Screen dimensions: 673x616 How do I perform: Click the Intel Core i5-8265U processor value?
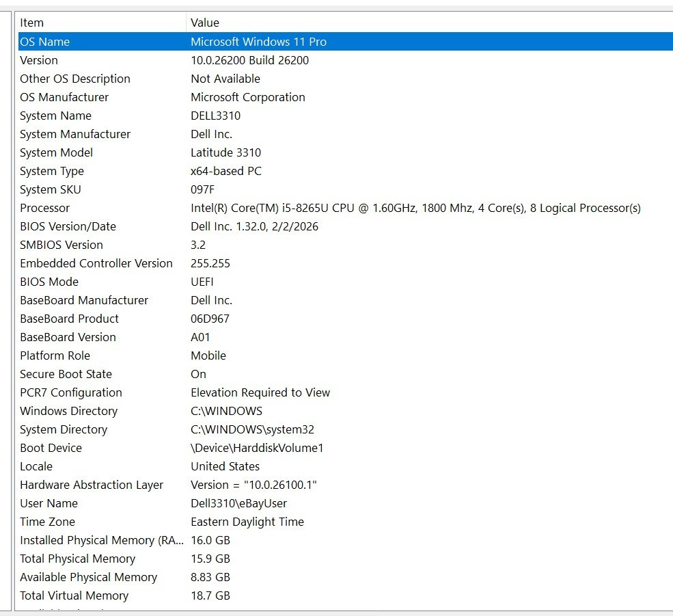coord(415,208)
